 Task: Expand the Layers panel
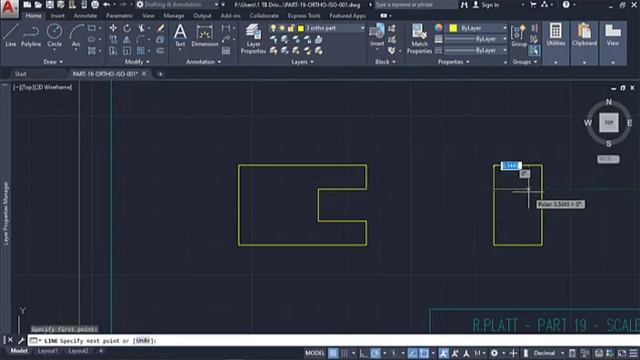click(x=302, y=62)
